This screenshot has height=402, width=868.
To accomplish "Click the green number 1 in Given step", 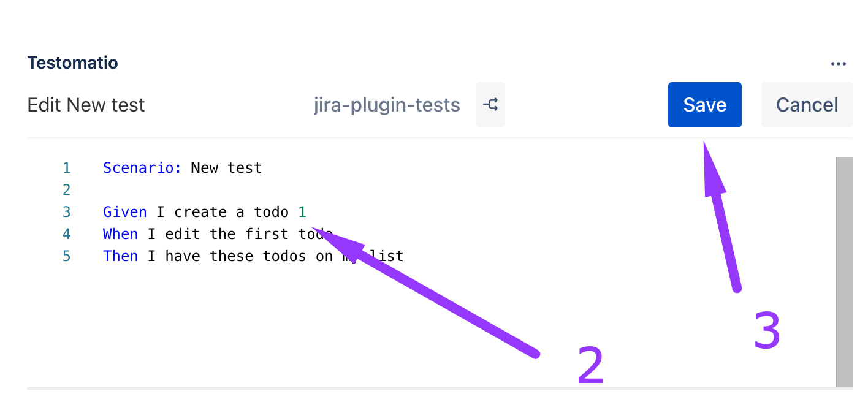I will click(302, 212).
